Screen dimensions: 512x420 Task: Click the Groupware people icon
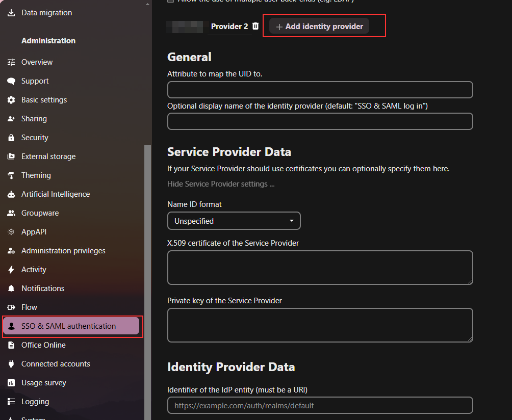11,213
